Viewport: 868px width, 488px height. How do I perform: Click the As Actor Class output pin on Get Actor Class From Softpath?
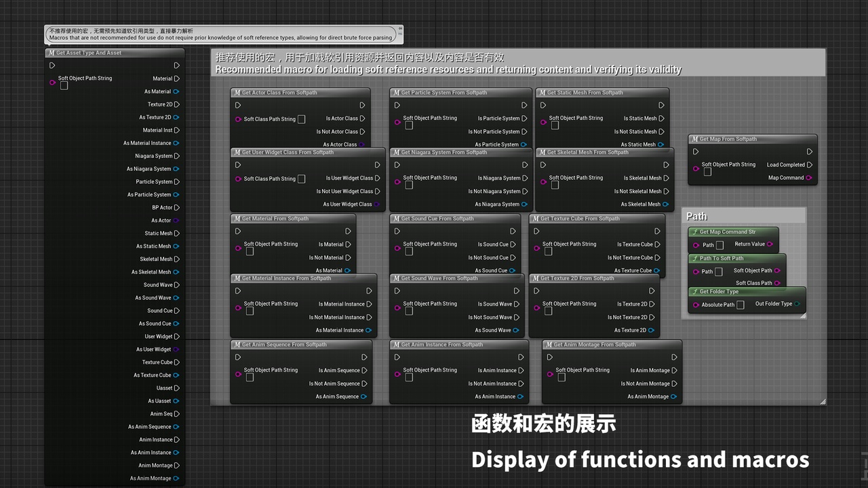pos(362,144)
